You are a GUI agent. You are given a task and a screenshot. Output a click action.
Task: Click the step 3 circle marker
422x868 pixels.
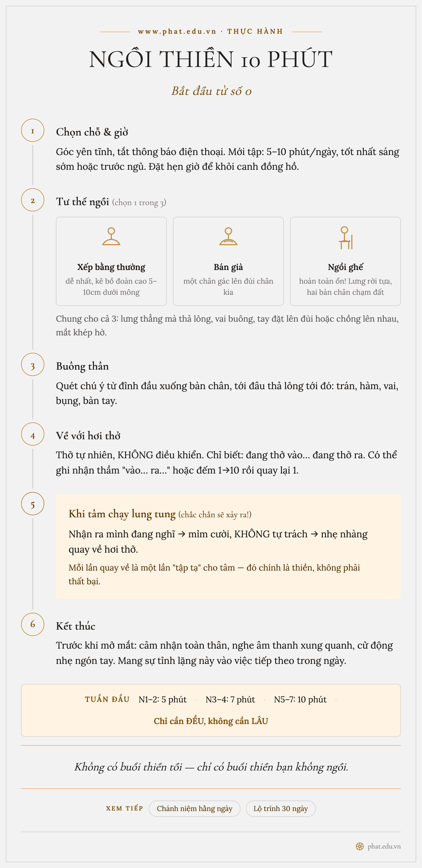pos(33,365)
